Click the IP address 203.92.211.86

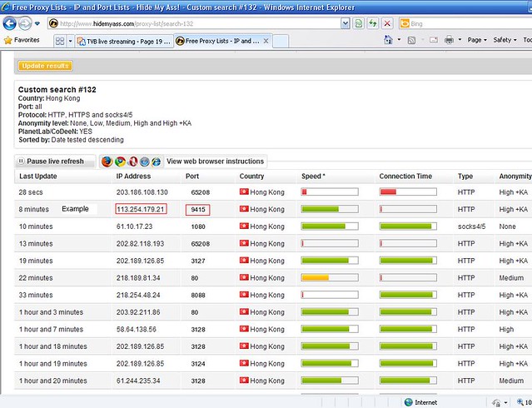(138, 312)
